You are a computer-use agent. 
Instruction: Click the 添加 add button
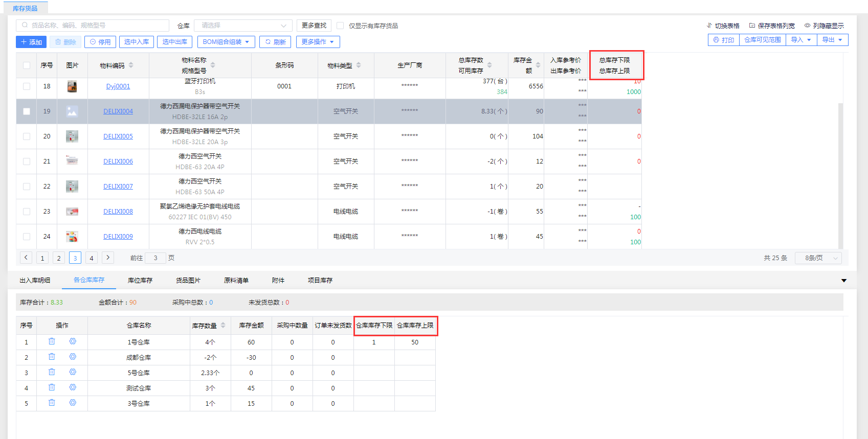31,42
